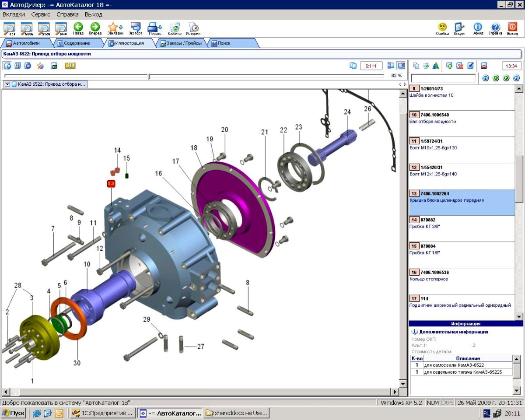
Task: Select part 11 Болт М10х1,25-6gx130
Action: (x=462, y=150)
